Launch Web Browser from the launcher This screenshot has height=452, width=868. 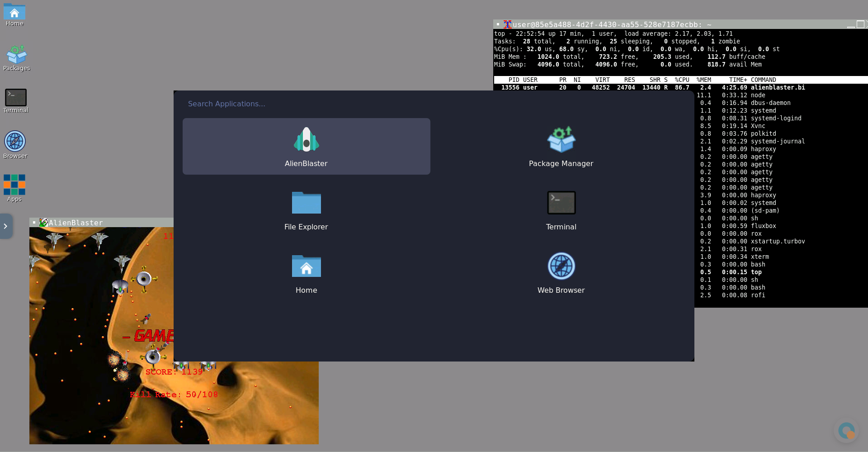click(x=561, y=273)
